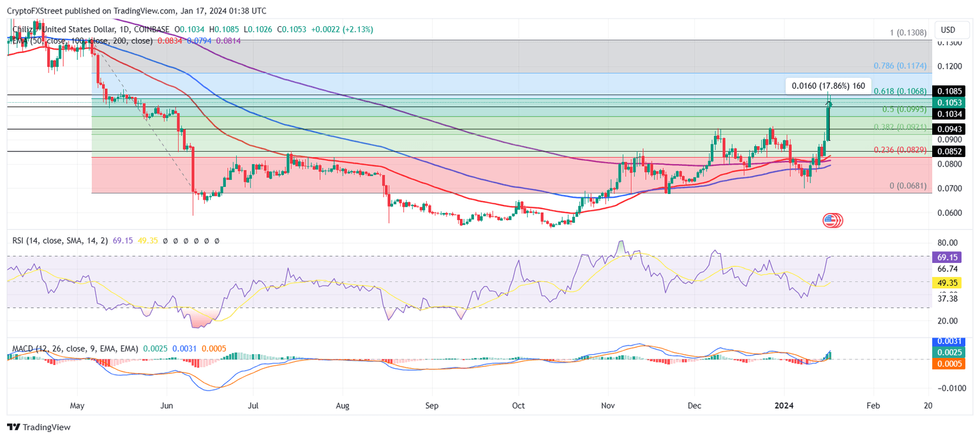Click the orange 0.0005 MACD axis tag
Screen dimensions: 980x439
point(947,364)
